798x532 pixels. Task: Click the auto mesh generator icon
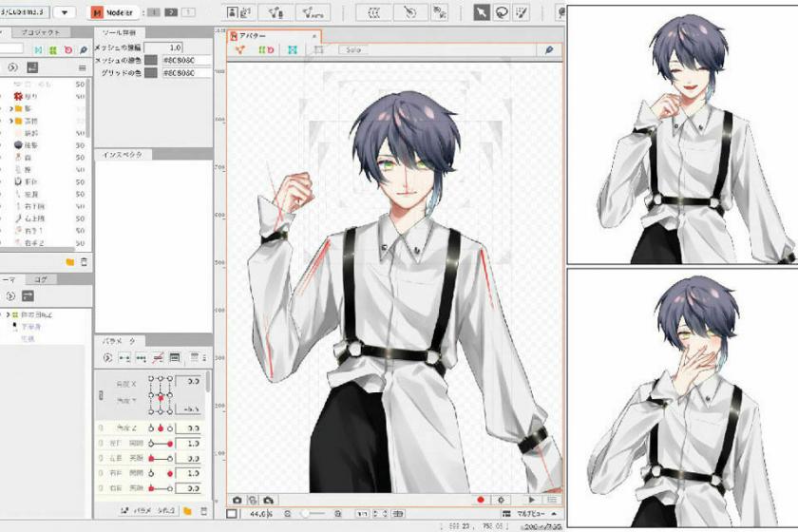[x=313, y=12]
